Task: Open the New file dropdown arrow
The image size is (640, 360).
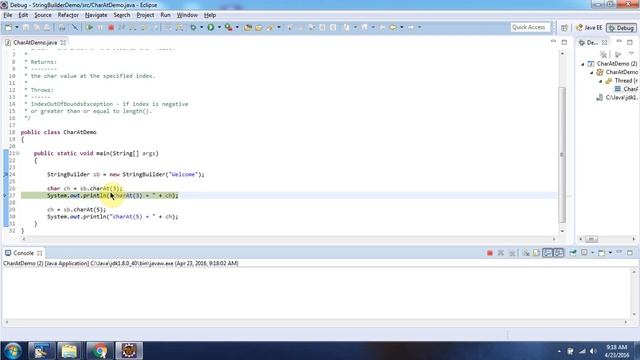Action: 17,27
